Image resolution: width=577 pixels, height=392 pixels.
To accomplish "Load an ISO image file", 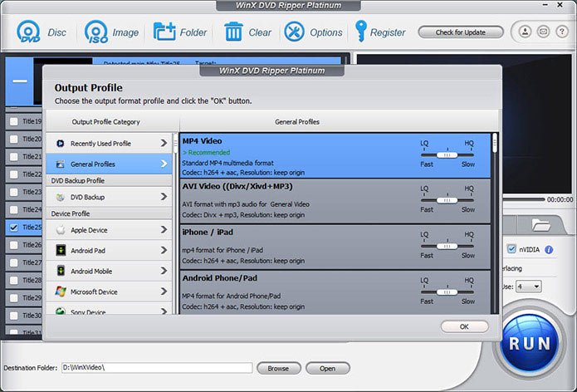I will tap(96, 32).
